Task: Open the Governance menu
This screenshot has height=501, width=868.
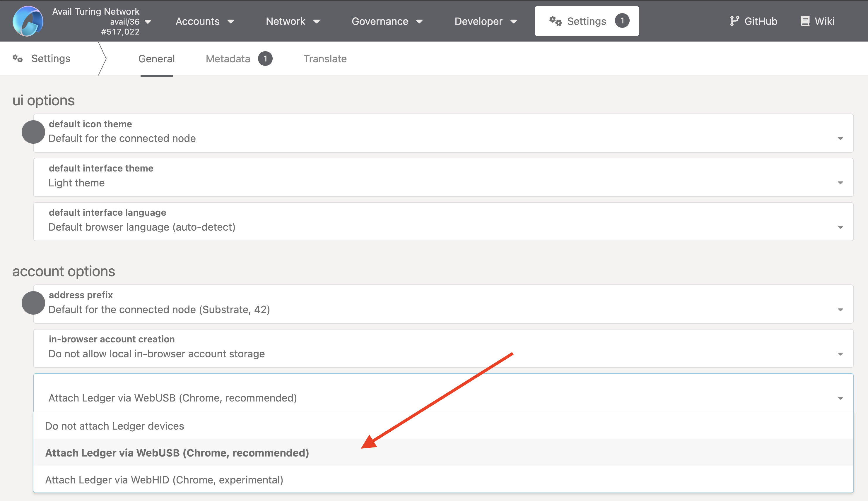Action: coord(387,21)
